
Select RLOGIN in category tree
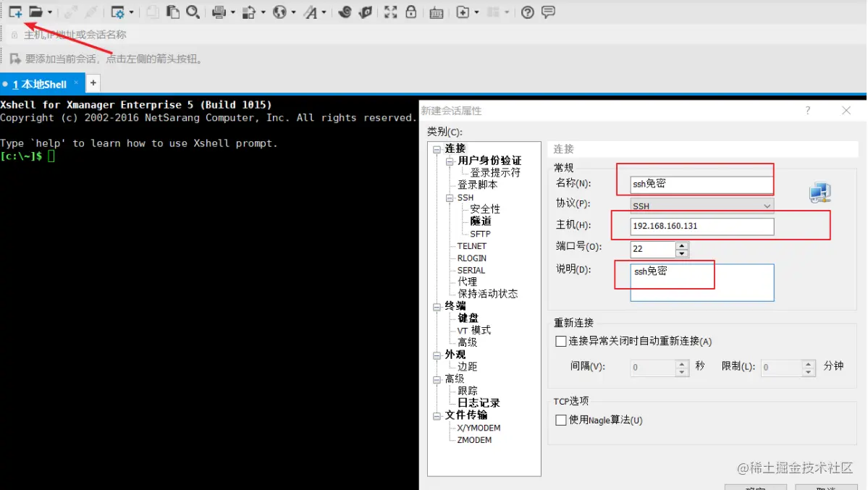[471, 258]
